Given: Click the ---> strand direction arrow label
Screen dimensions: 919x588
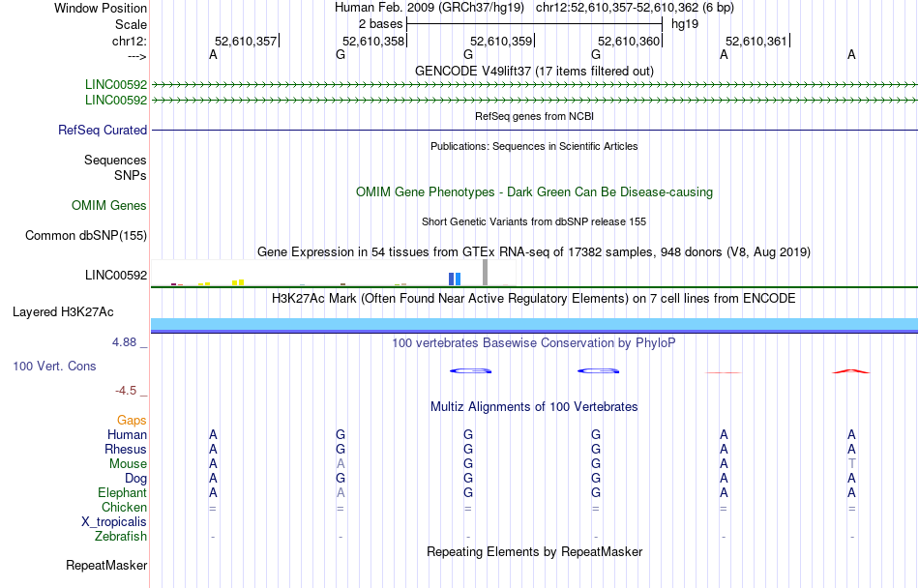Looking at the screenshot, I should click(x=136, y=56).
